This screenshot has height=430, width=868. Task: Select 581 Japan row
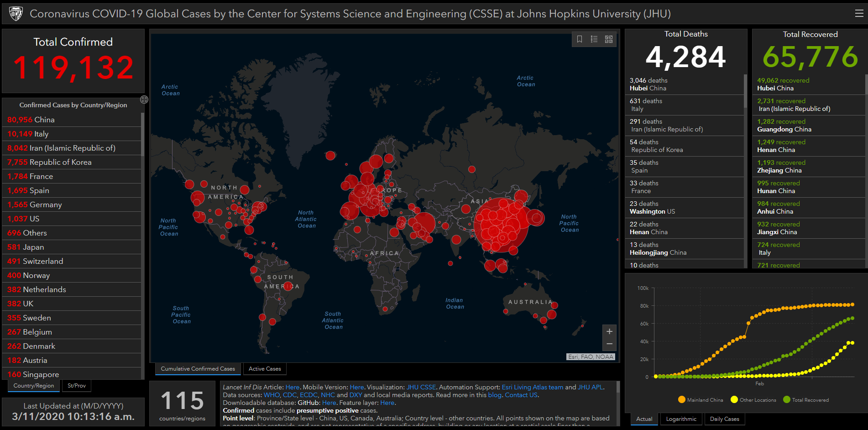pyautogui.click(x=72, y=247)
